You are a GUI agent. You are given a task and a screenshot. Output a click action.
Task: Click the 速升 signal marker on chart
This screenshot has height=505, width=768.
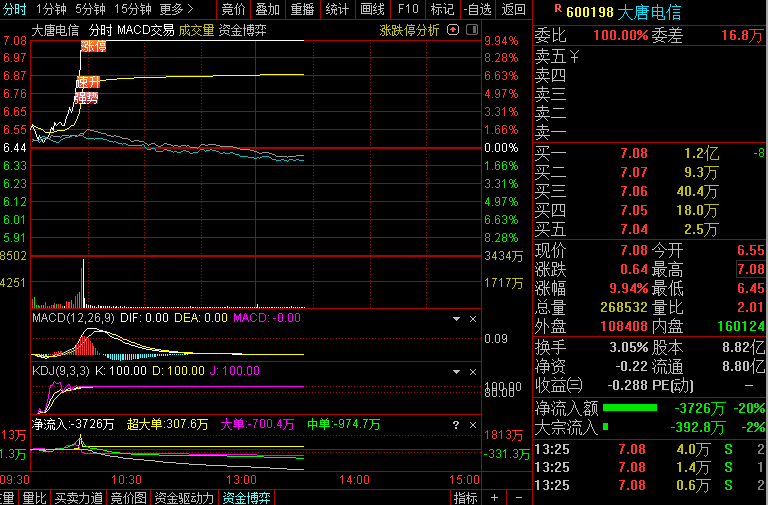88,82
